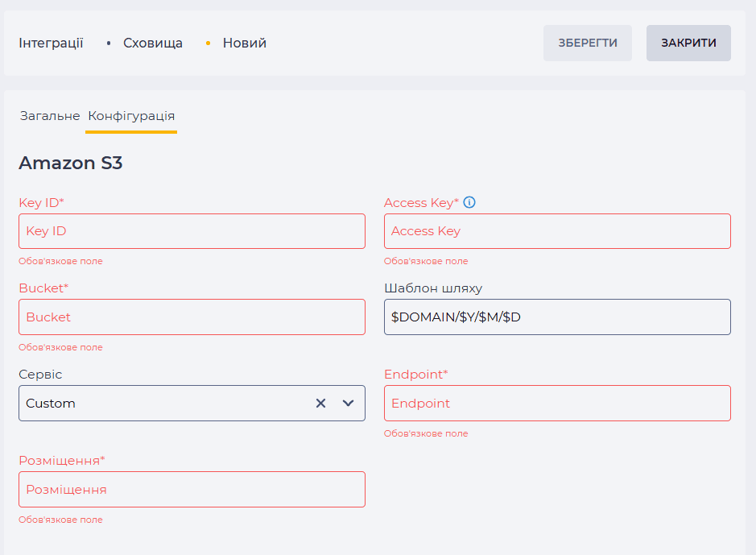756x555 pixels.
Task: Switch to the Загальне tab
Action: point(50,116)
